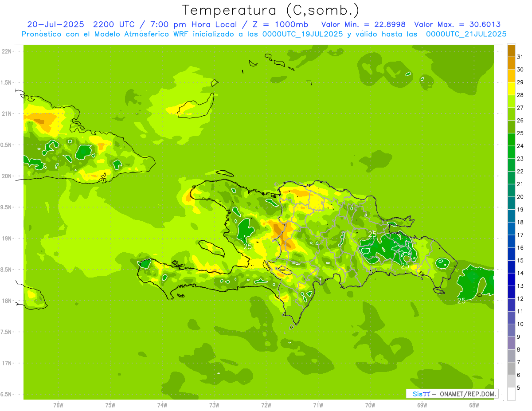Click the '27' value on the color scale
Image resolution: width=532 pixels, height=411 pixels.
click(x=520, y=108)
